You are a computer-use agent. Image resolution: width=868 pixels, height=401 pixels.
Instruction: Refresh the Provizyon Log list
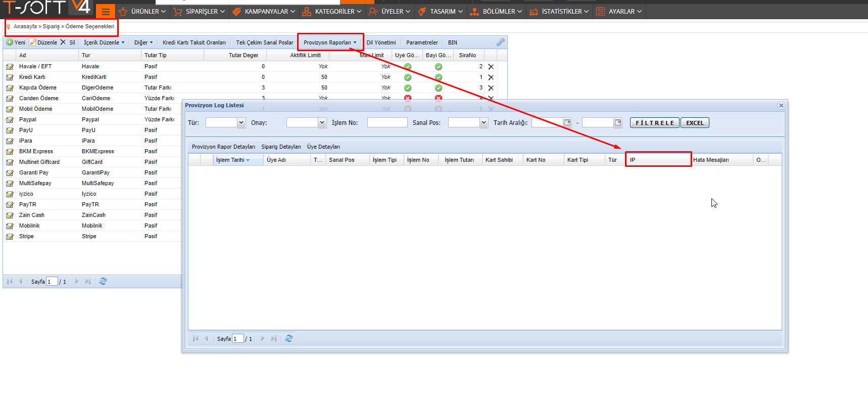289,338
